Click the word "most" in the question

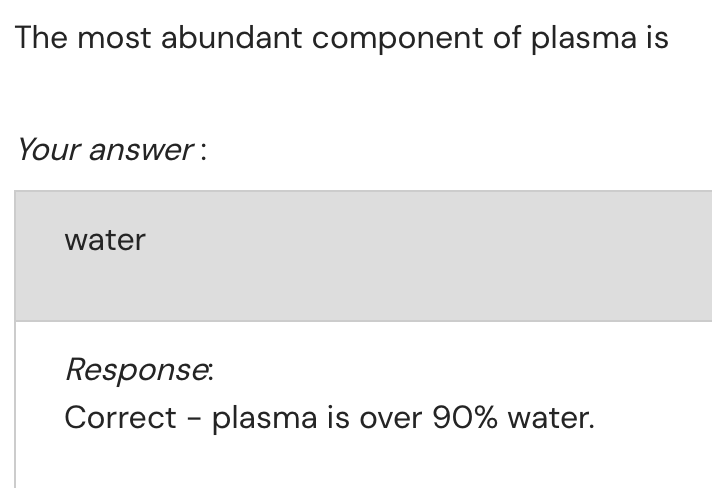(113, 38)
